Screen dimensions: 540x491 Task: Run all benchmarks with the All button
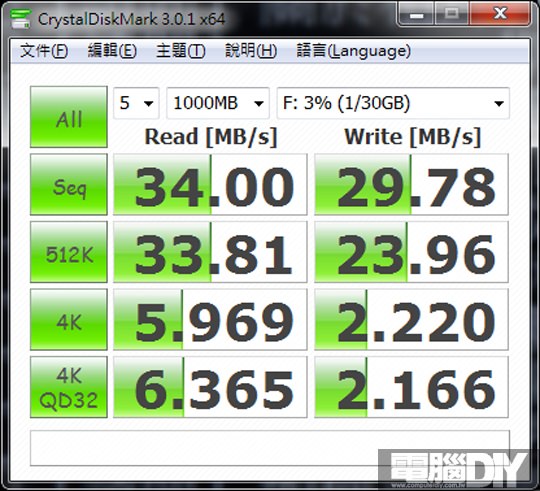[69, 117]
